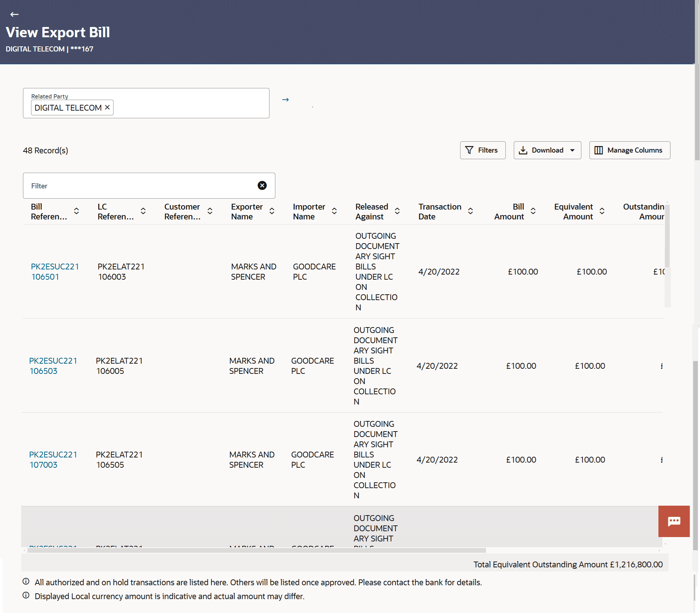700x613 pixels.
Task: Click the horizontal table scrollbar
Action: click(x=256, y=550)
